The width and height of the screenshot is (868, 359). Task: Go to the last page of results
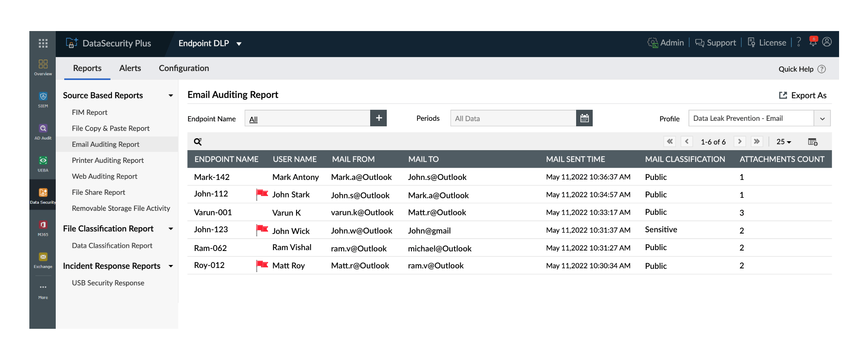click(x=757, y=141)
